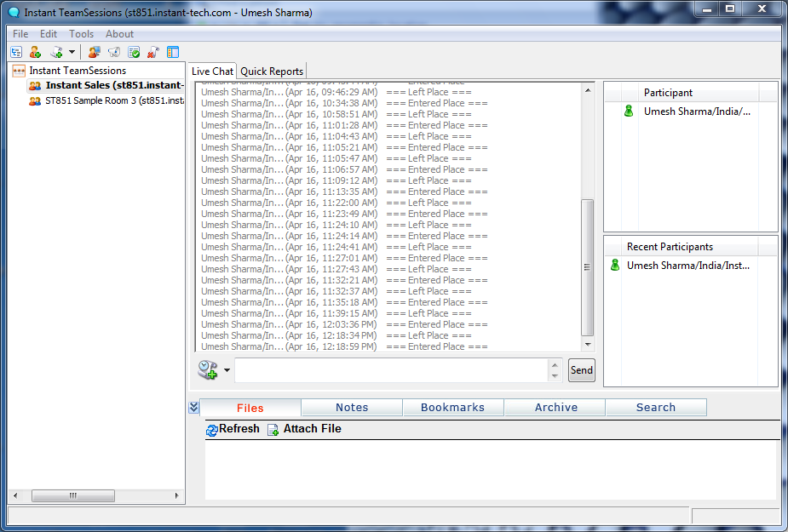The width and height of the screenshot is (788, 532).
Task: Toggle the side panel layout icon
Action: pyautogui.click(x=173, y=52)
